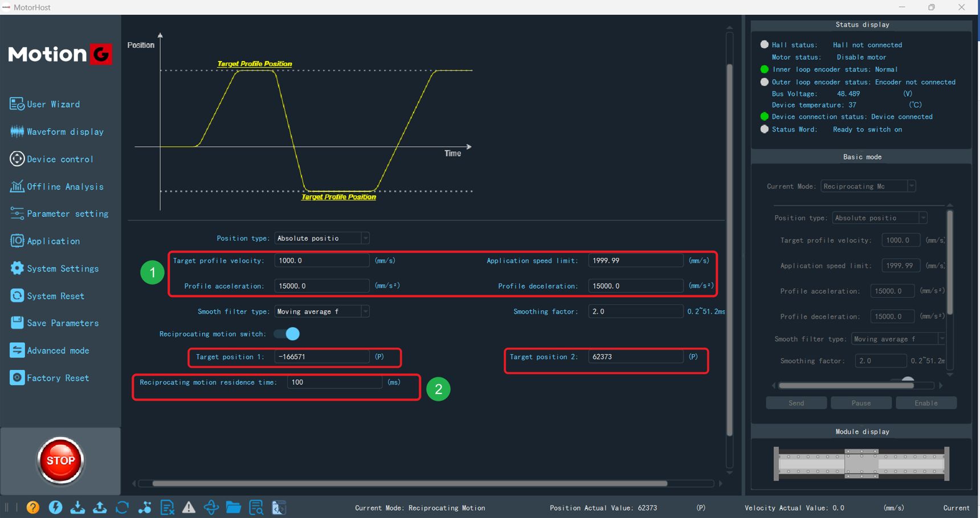Click main panel vertical scrollbar

729,250
